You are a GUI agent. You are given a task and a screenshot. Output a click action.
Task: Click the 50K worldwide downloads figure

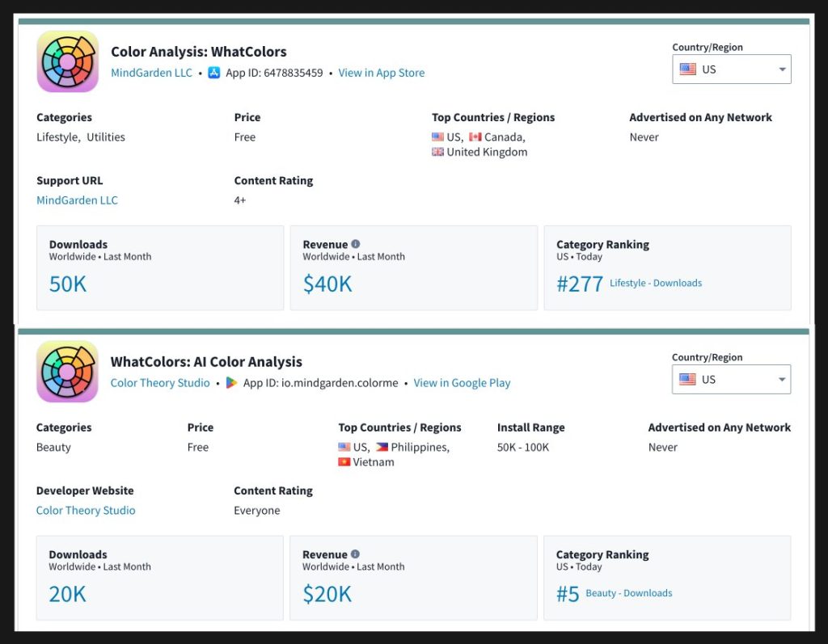click(68, 284)
